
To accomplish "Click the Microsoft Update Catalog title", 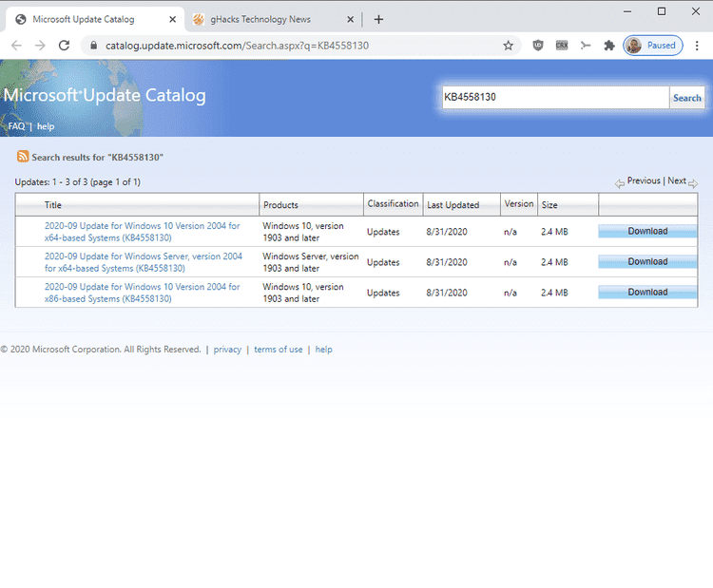I will (105, 95).
